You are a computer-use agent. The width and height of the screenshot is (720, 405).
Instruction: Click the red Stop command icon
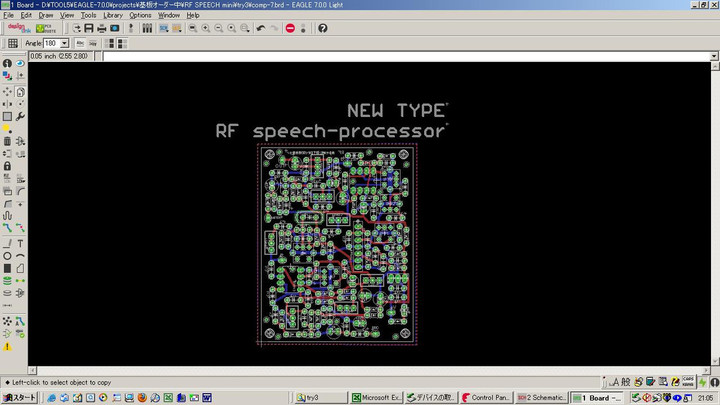(290, 28)
